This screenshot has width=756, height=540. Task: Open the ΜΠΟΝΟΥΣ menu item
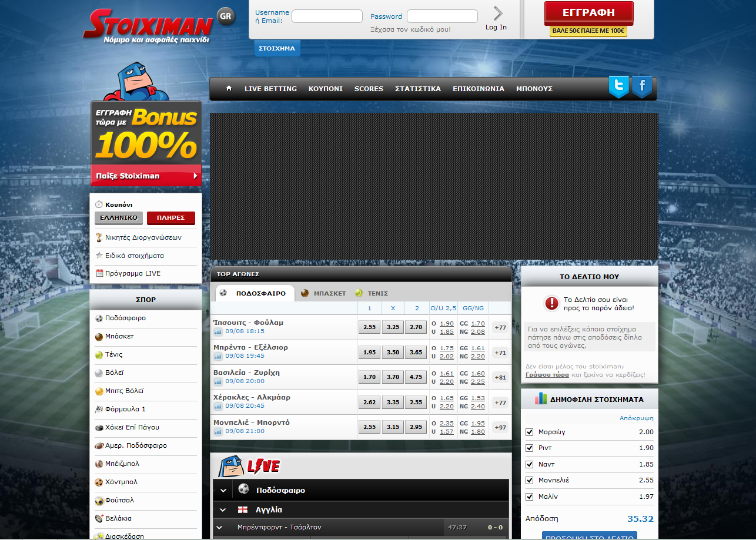tap(534, 89)
